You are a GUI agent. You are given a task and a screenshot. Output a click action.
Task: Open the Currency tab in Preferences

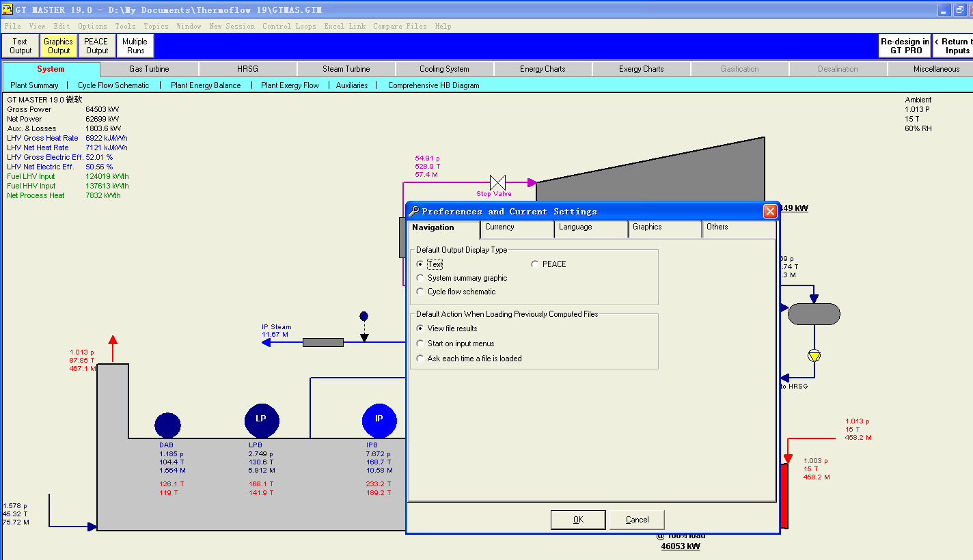click(517, 229)
